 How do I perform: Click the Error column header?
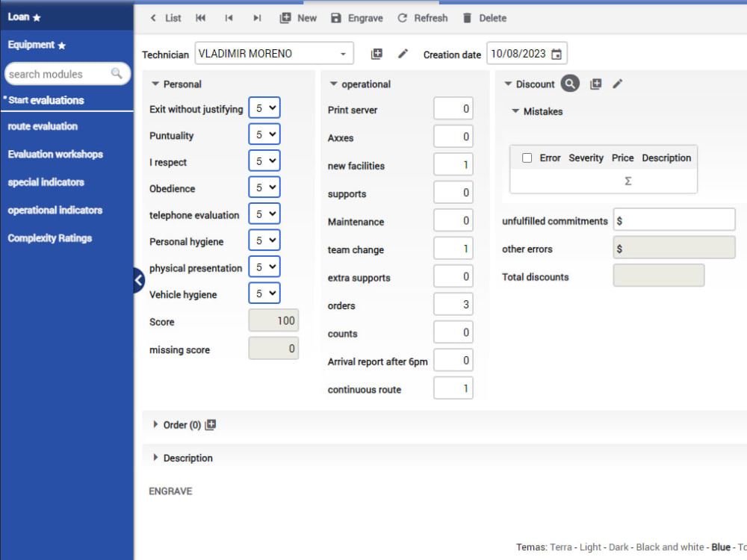550,158
